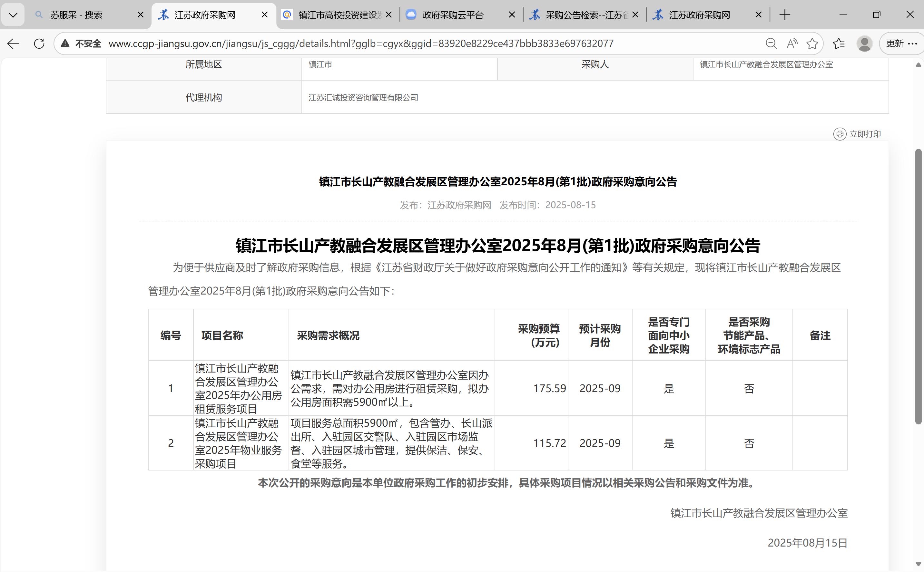Close the 镇江市高校投资建设 tab
The image size is (924, 572).
coord(388,15)
